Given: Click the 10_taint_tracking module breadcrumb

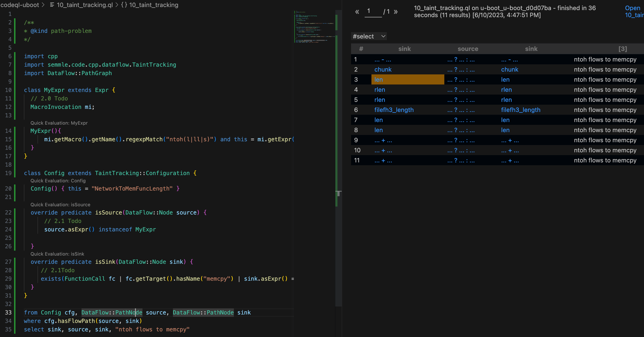Looking at the screenshot, I should pyautogui.click(x=154, y=5).
